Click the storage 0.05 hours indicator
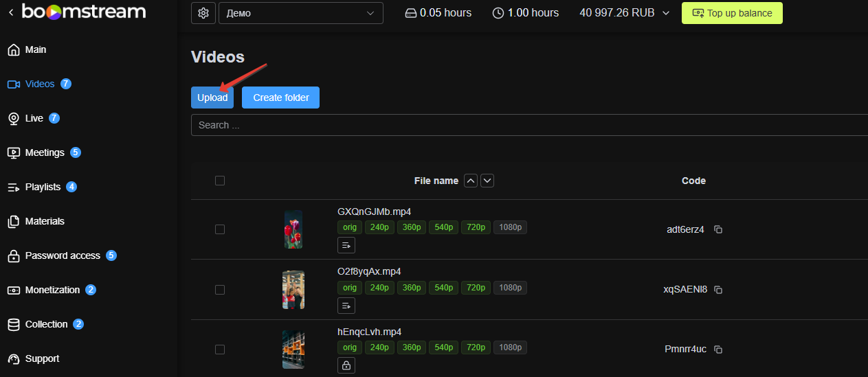 (x=438, y=13)
